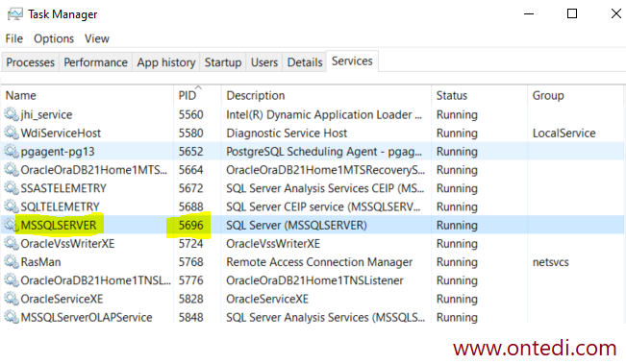Screen dimensions: 626x364
Task: Click the gear icon beside jhi_service
Action: pyautogui.click(x=12, y=114)
